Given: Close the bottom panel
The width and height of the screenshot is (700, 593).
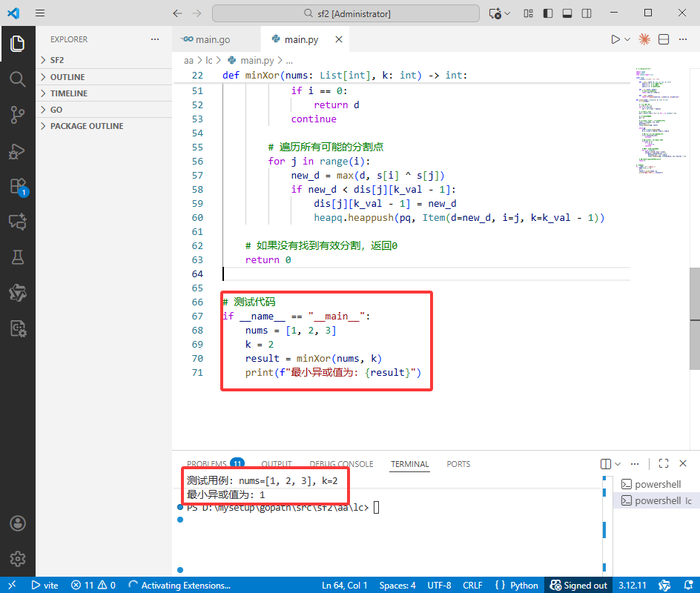Looking at the screenshot, I should pyautogui.click(x=683, y=463).
